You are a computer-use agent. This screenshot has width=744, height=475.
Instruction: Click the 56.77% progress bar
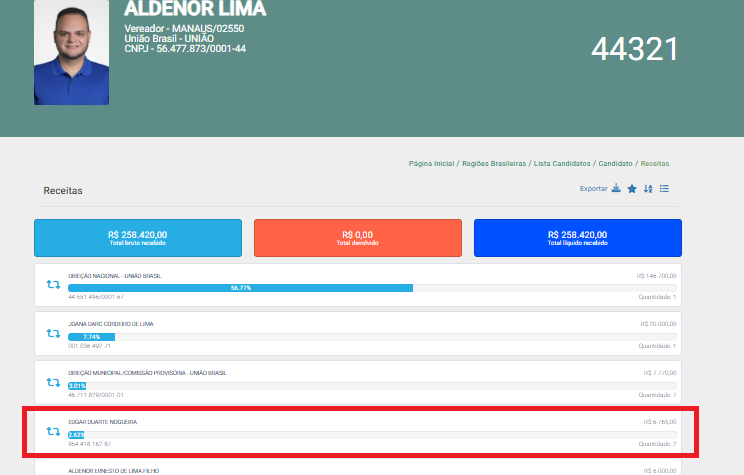click(240, 287)
